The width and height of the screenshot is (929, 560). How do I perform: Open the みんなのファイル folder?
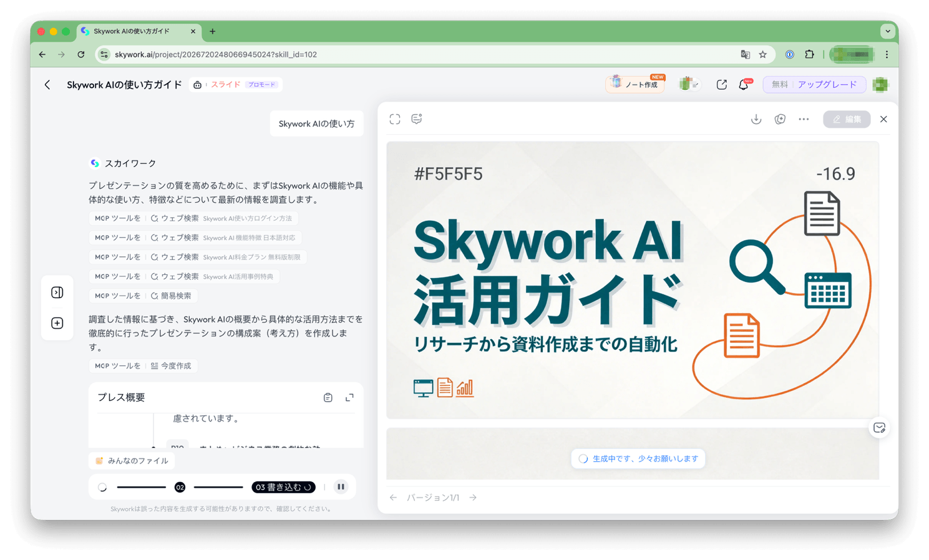click(132, 461)
